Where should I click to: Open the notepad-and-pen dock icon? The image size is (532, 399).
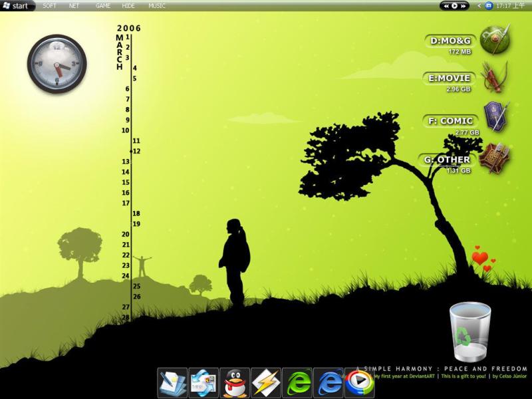coord(172,383)
